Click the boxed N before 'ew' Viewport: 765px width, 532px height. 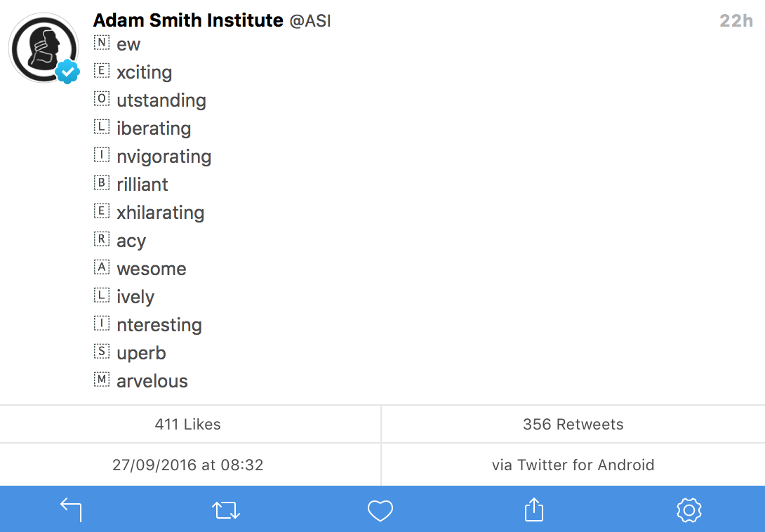click(x=102, y=44)
